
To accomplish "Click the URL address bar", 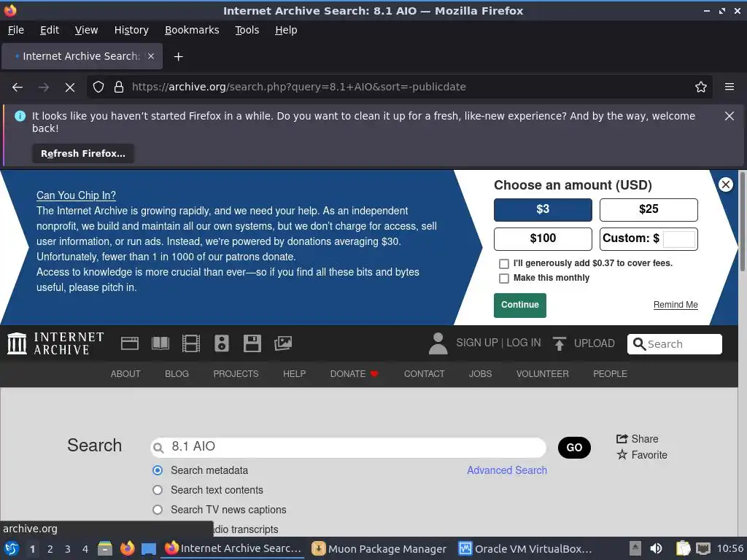I will [x=399, y=87].
